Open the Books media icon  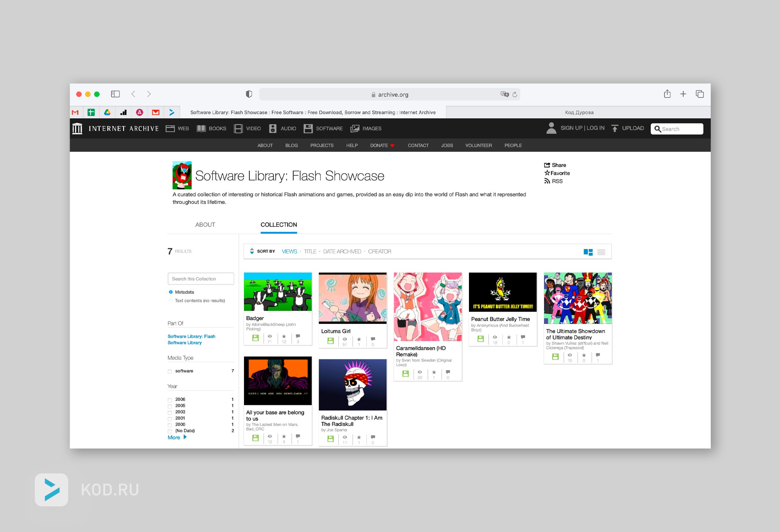point(201,129)
